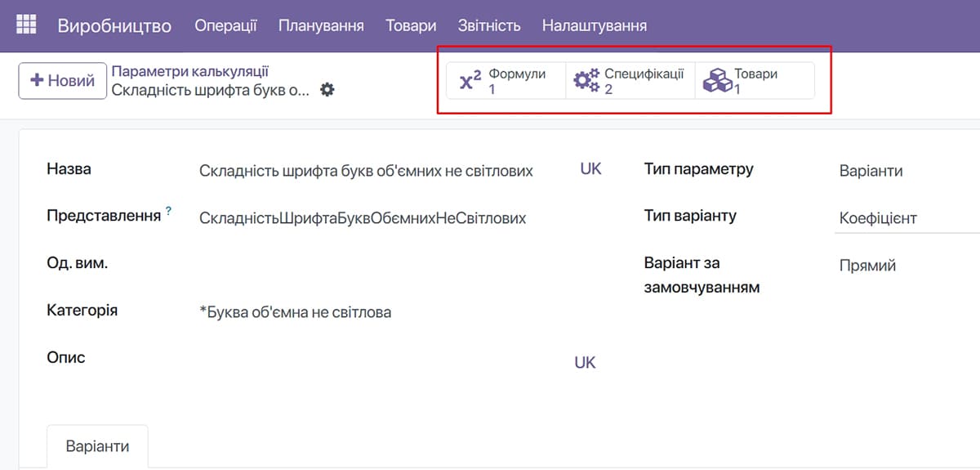The height and width of the screenshot is (470, 980).
Task: Click into the Назва text field
Action: point(384,171)
